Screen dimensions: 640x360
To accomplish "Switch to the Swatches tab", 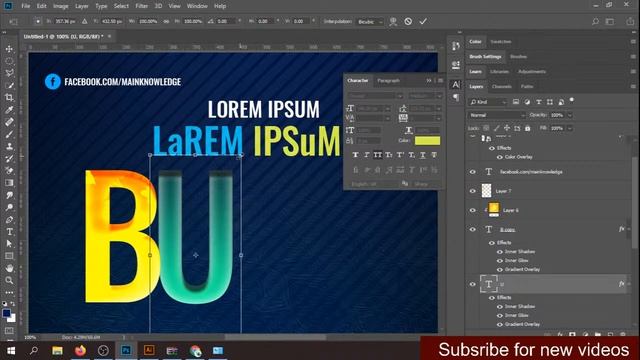I will pos(501,42).
